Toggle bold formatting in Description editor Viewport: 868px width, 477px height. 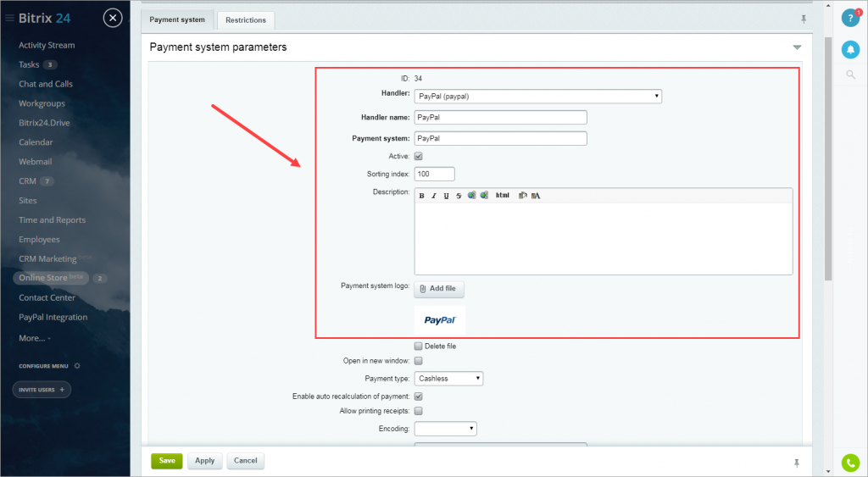click(422, 196)
